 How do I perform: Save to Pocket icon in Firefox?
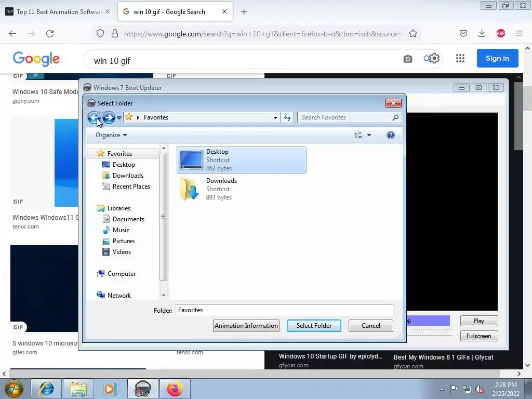[x=463, y=33]
